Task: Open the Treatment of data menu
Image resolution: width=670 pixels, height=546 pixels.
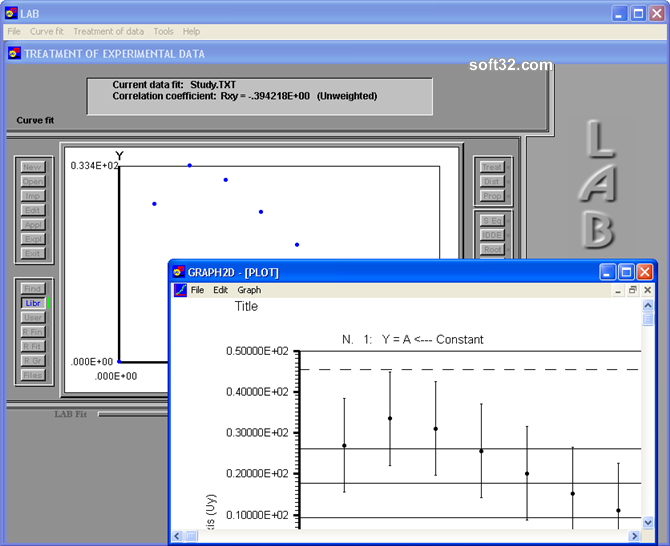Action: coord(109,32)
